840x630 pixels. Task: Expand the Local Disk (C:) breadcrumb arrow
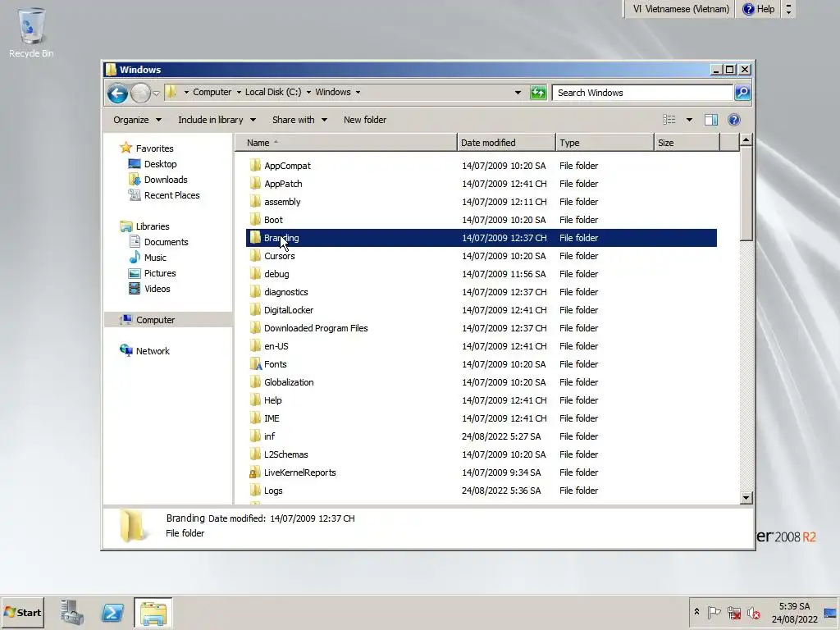pyautogui.click(x=308, y=92)
